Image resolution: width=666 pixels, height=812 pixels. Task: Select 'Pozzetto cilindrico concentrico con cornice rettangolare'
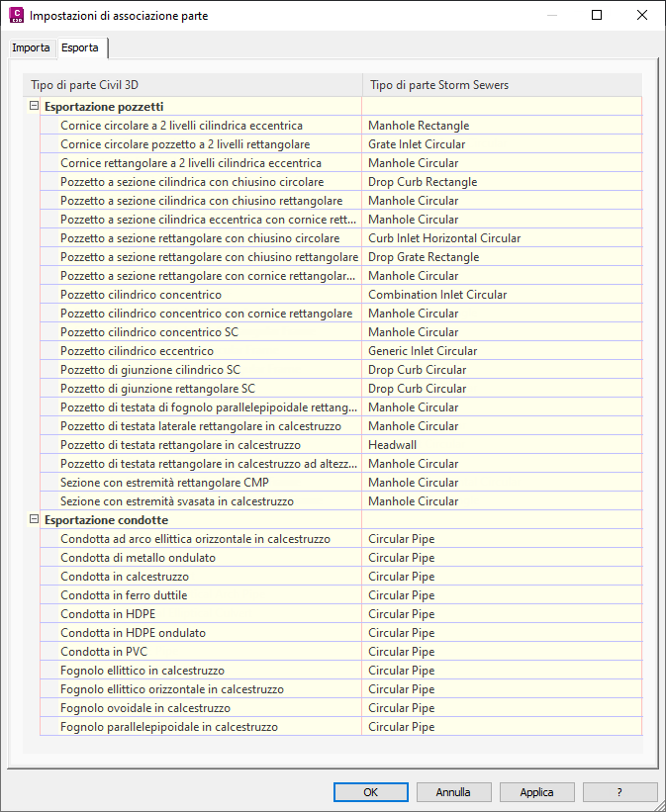click(201, 314)
